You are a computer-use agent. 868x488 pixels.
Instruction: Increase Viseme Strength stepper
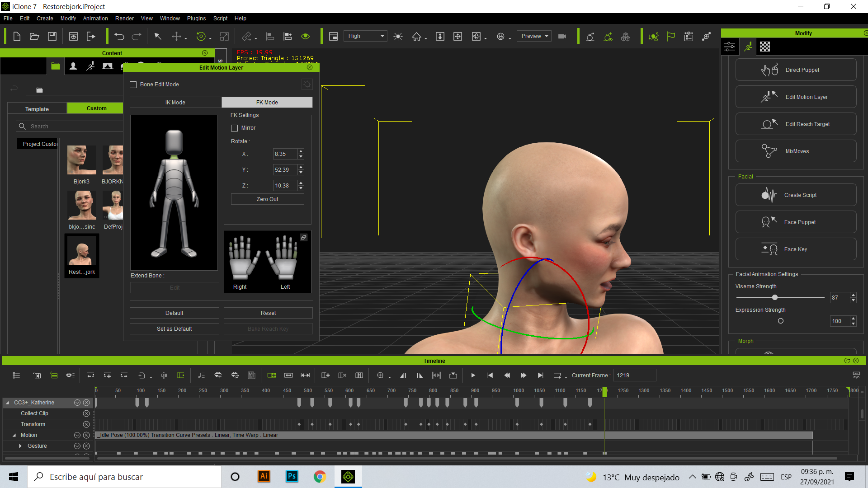853,295
